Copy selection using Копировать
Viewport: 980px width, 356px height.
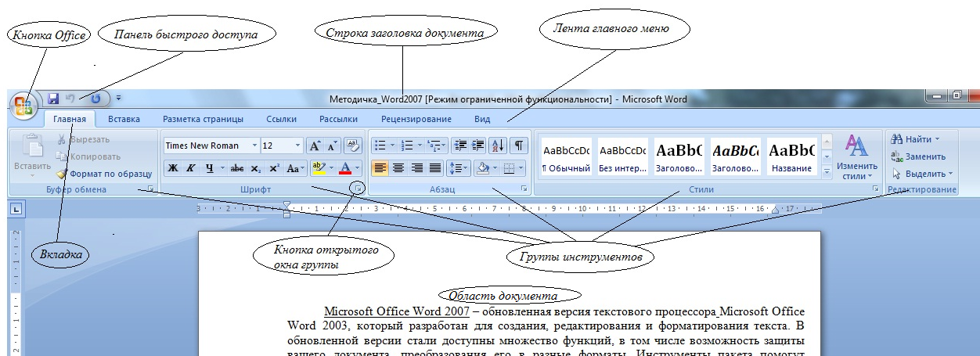[x=88, y=156]
